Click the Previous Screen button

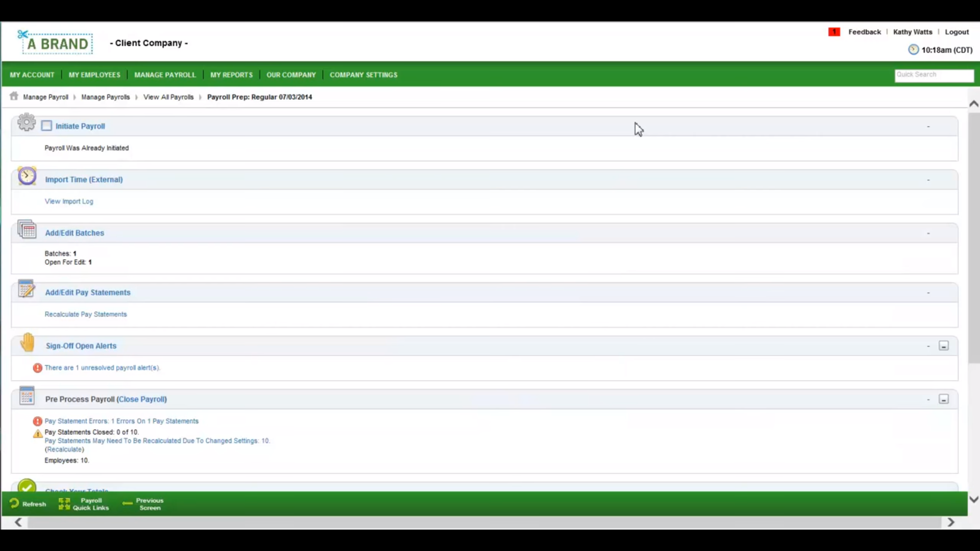pos(143,504)
